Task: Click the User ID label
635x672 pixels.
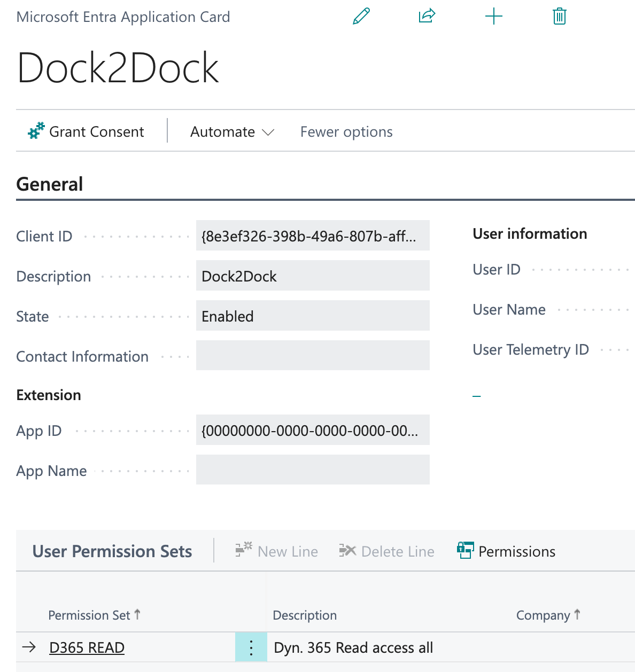Action: [497, 269]
